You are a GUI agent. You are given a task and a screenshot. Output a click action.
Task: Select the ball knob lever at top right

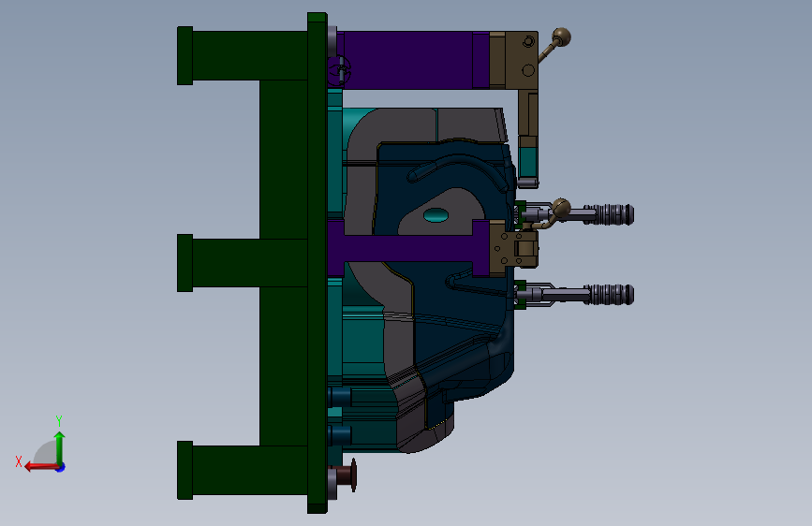pos(555,45)
